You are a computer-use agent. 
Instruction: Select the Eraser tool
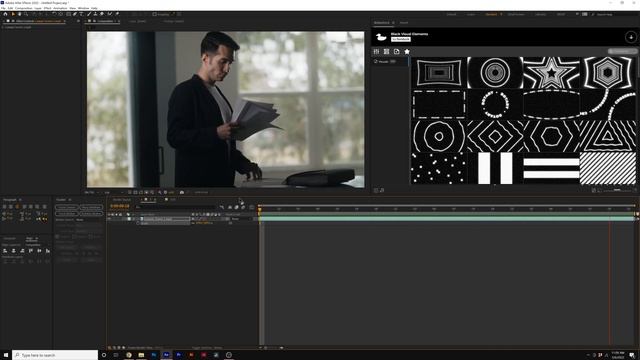click(x=102, y=14)
